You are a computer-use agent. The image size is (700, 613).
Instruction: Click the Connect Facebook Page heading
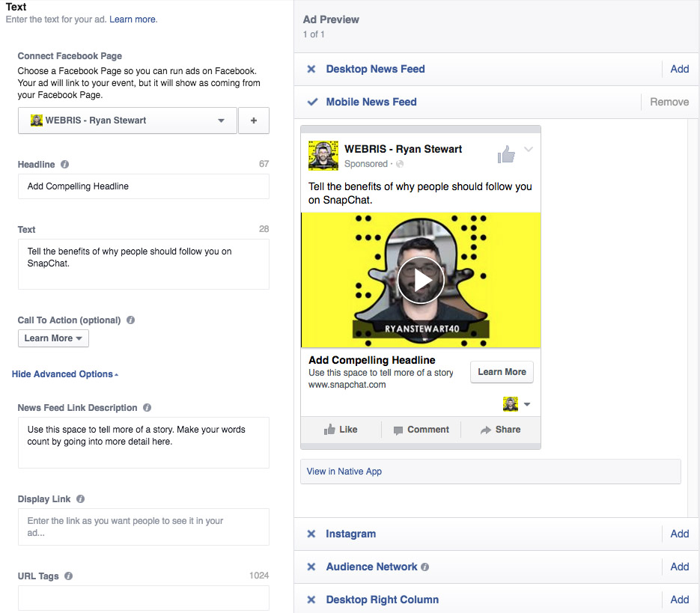[x=70, y=56]
